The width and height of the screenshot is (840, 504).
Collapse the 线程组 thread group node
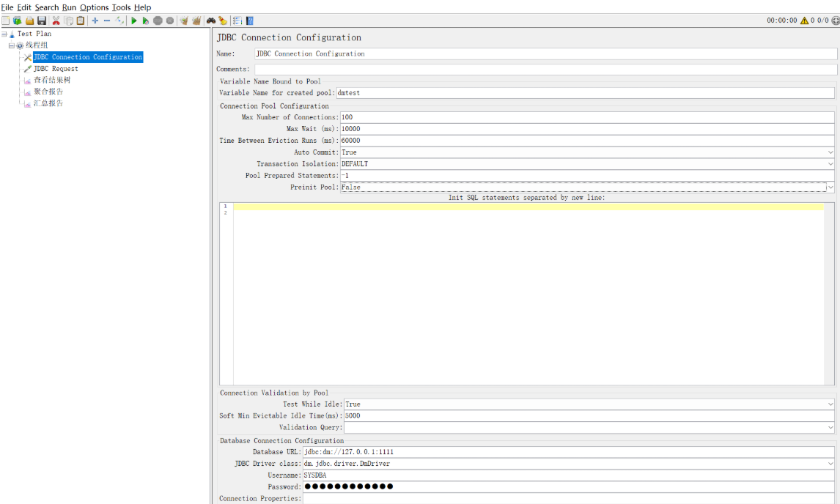tap(11, 45)
